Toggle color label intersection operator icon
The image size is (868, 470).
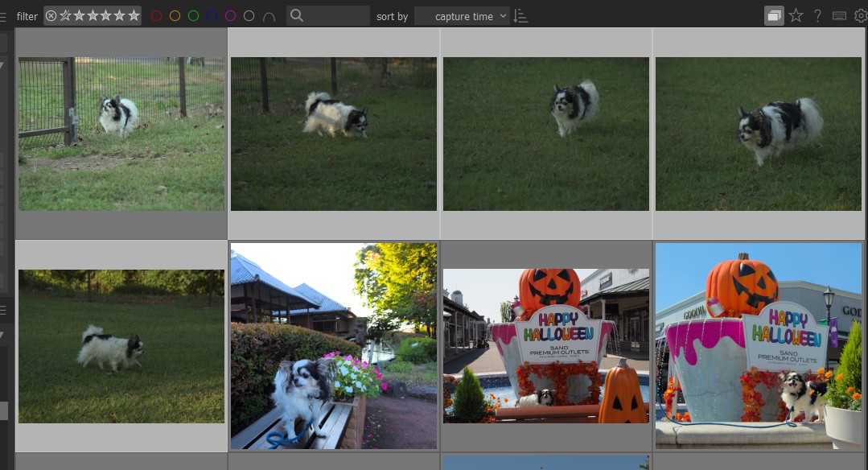click(269, 17)
